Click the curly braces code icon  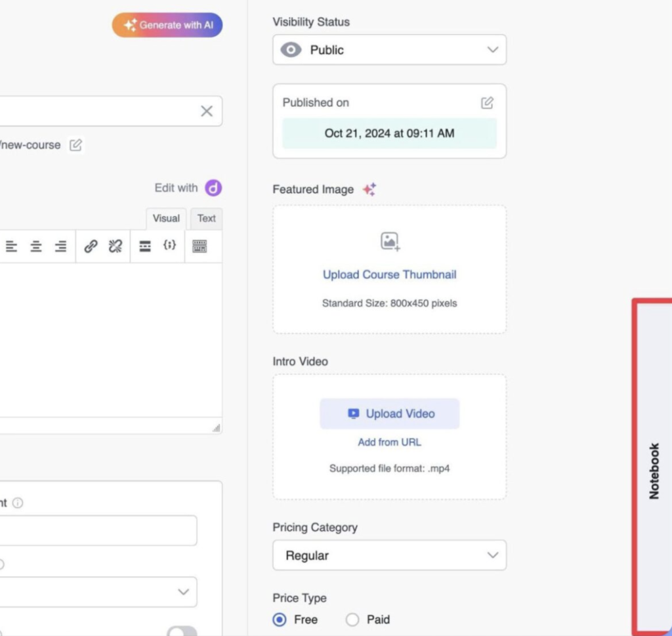[x=170, y=245]
